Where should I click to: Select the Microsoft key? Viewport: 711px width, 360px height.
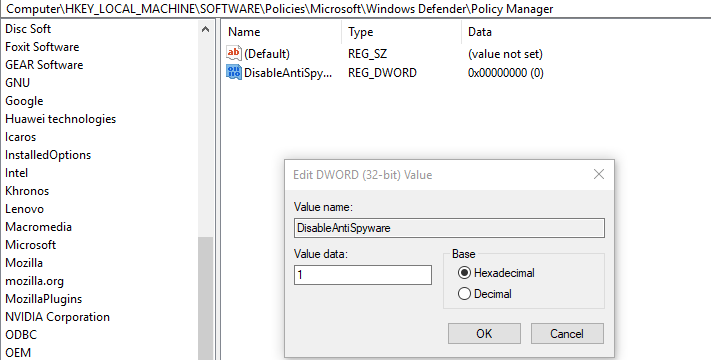(30, 245)
